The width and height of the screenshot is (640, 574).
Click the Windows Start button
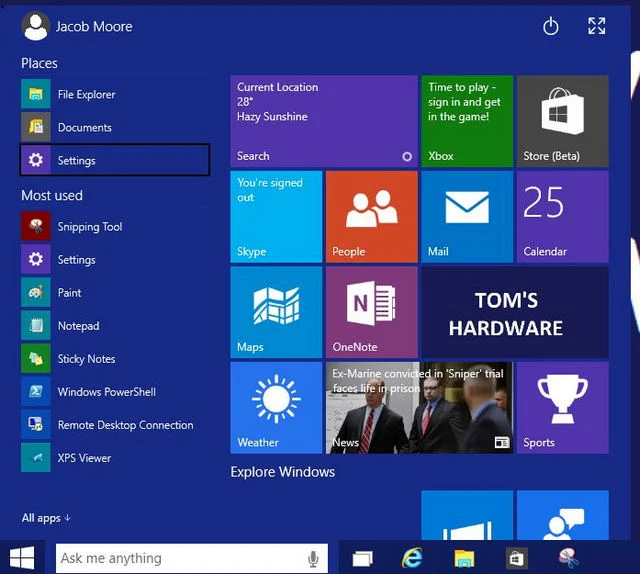tap(22, 558)
